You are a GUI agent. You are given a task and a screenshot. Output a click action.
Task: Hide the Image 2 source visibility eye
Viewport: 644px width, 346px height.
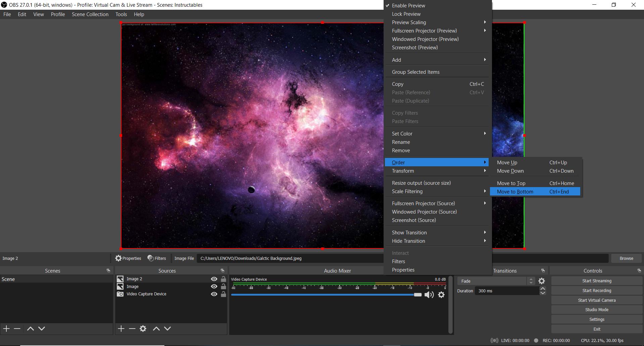tap(214, 279)
